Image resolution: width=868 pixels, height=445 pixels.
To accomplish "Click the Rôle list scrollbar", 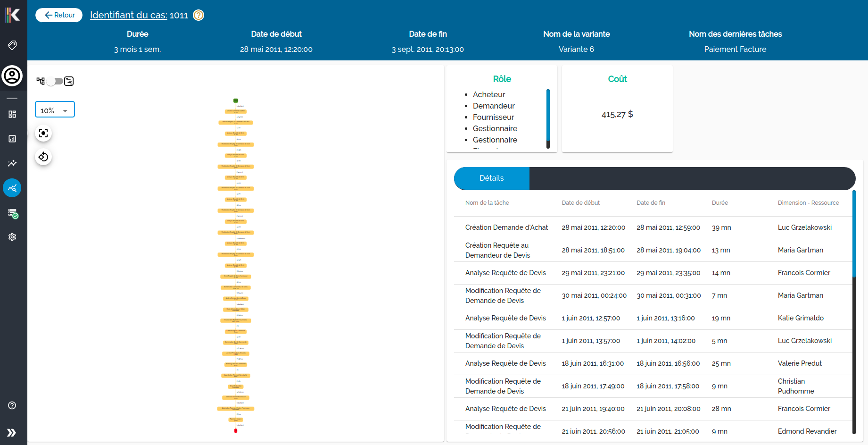I will pos(548,118).
